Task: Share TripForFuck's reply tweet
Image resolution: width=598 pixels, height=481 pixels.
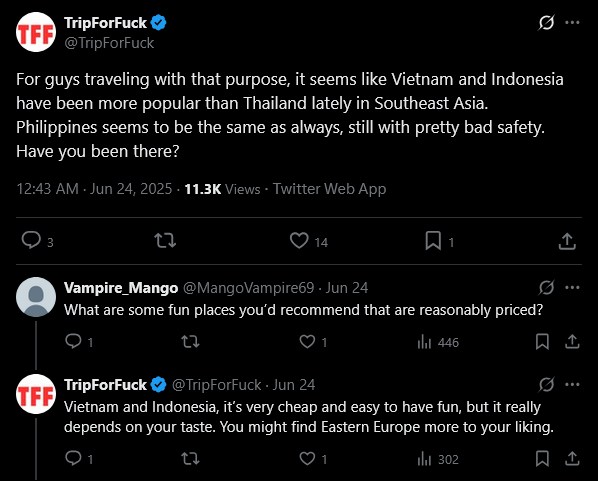Action: [572, 458]
